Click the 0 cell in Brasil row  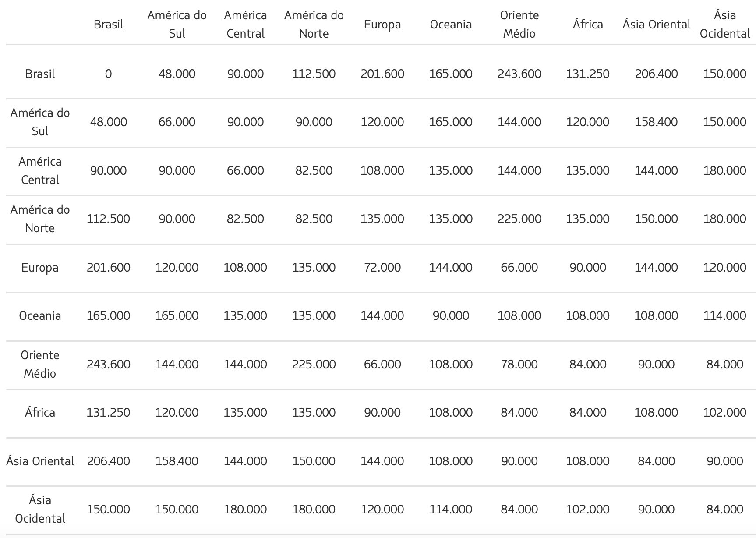click(x=108, y=74)
